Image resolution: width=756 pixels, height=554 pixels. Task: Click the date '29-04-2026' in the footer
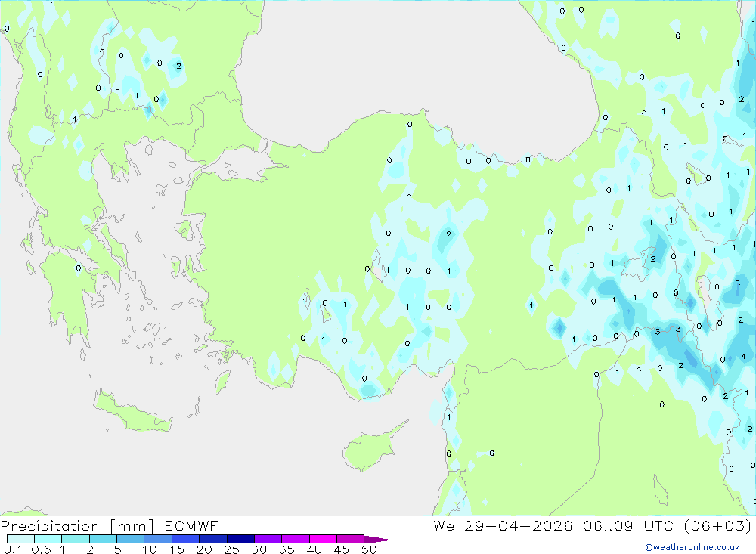coord(519,525)
